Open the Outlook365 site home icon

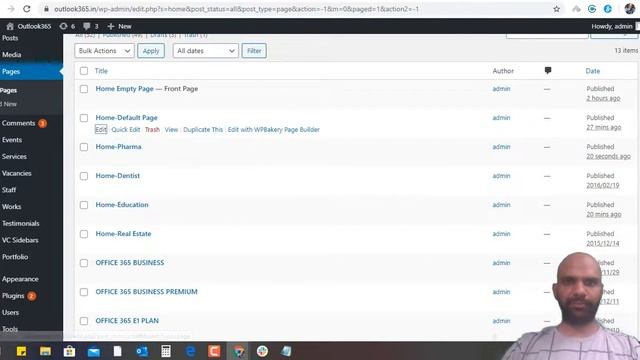pyautogui.click(x=10, y=26)
